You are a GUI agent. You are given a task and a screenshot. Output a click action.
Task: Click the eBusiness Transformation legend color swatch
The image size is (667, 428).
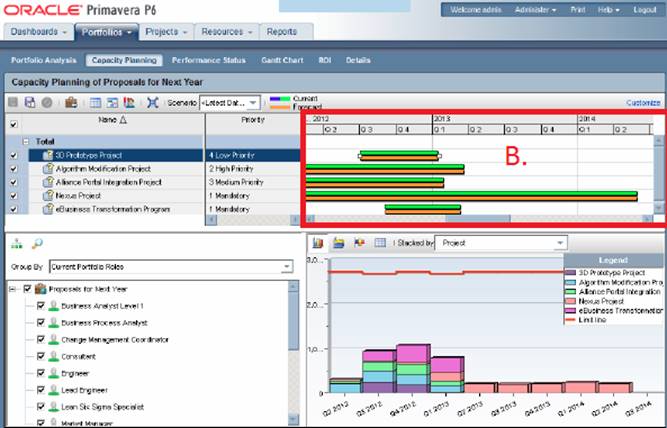coord(570,311)
